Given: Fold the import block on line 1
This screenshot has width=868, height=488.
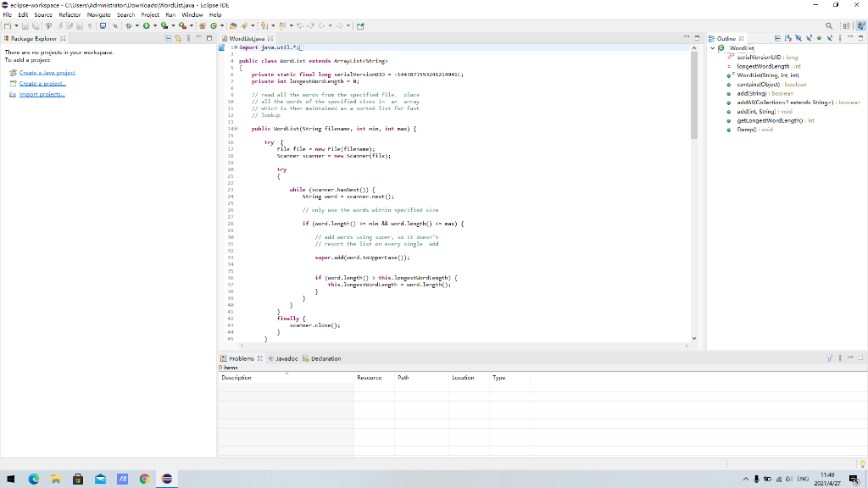Looking at the screenshot, I should pos(236,48).
